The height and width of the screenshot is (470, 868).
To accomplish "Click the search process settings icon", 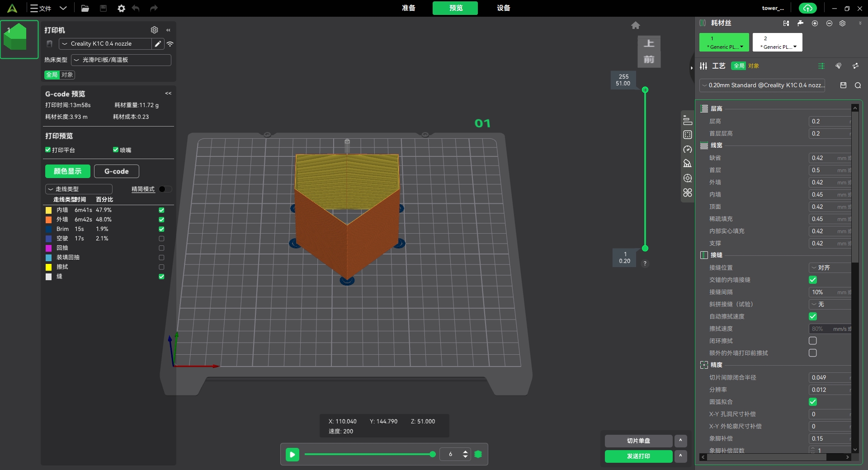I will pos(858,85).
